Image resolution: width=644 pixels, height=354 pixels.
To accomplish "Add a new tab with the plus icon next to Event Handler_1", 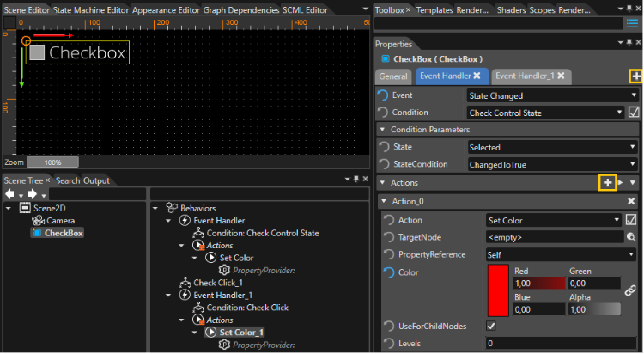I will [635, 76].
